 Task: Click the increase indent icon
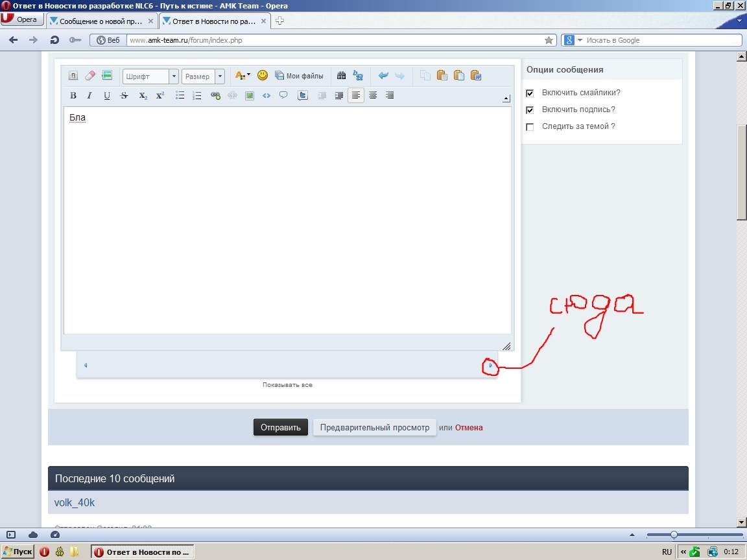point(338,95)
